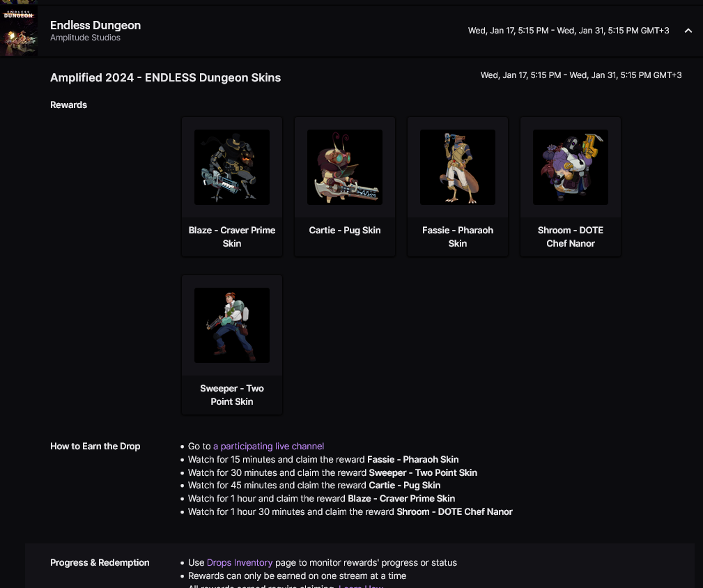
Task: Click the Blaze Craver Prime skin image
Action: click(x=232, y=167)
